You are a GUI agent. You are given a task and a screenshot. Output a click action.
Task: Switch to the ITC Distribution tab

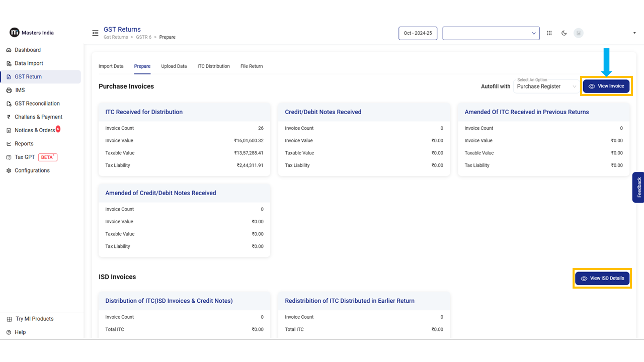pyautogui.click(x=213, y=66)
